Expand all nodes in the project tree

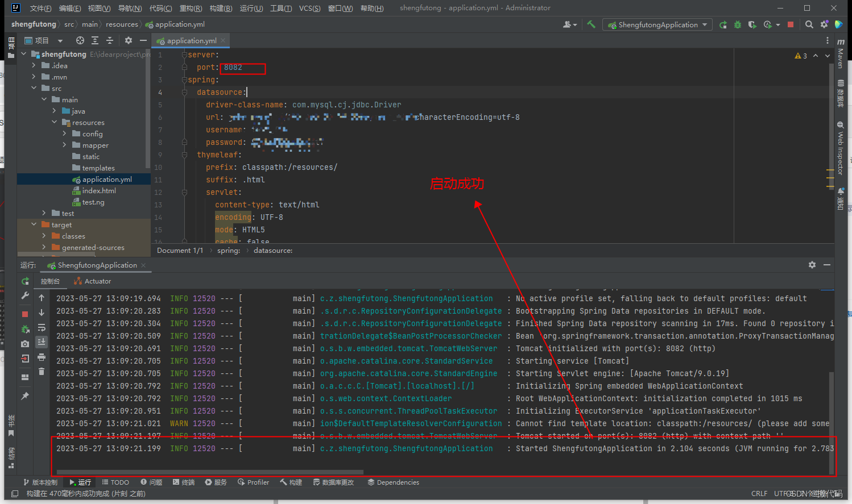pyautogui.click(x=95, y=40)
